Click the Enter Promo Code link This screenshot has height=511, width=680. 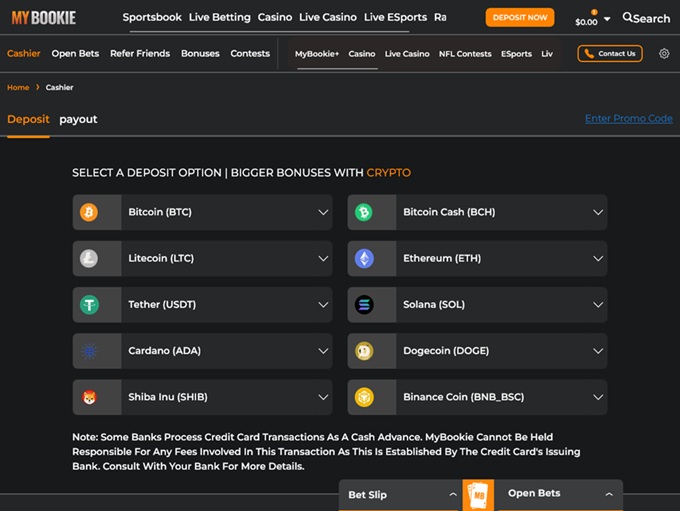pyautogui.click(x=628, y=119)
